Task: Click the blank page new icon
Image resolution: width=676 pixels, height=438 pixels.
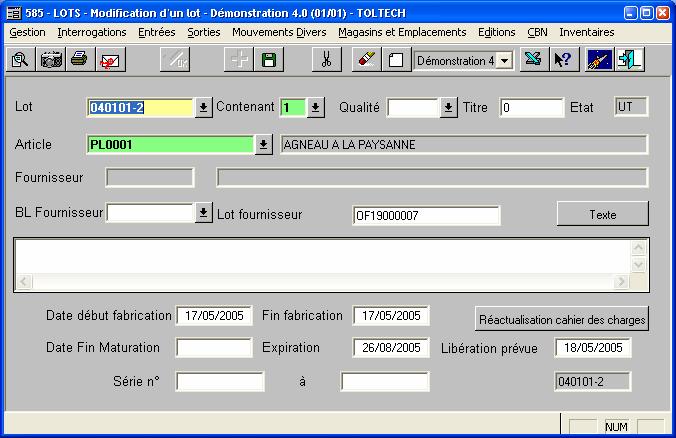Action: [395, 60]
